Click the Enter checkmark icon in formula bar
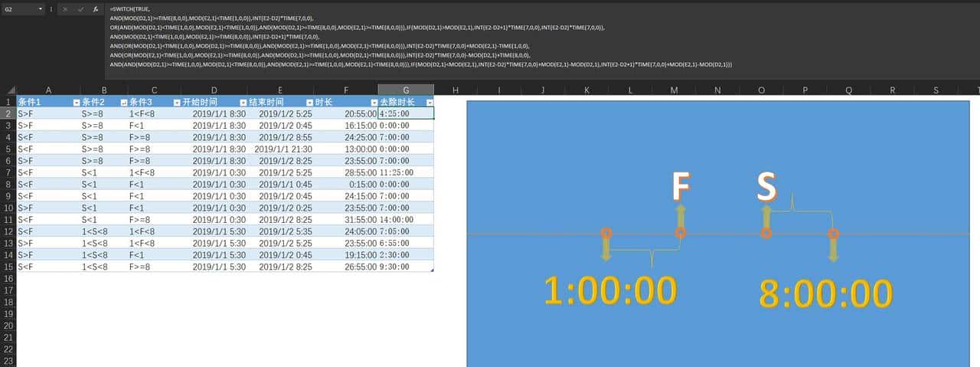Viewport: 980px width, 367px height. (x=80, y=9)
